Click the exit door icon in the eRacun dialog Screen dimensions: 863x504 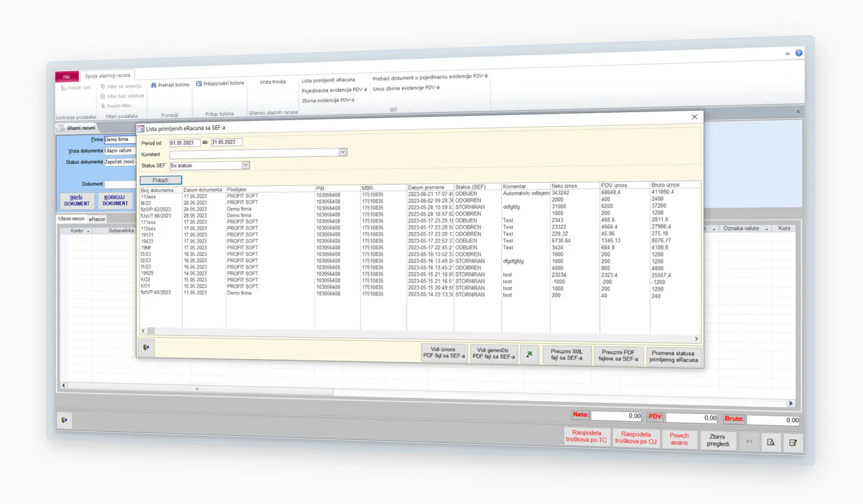point(146,347)
